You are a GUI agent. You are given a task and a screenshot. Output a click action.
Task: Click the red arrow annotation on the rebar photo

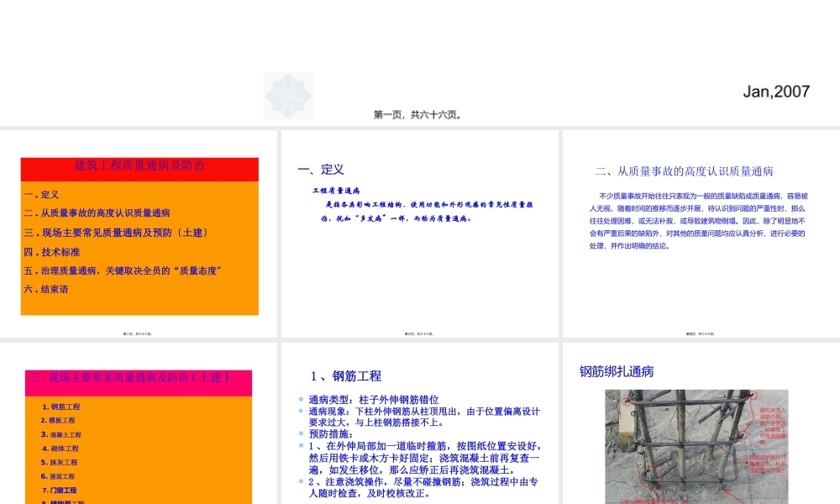(731, 493)
